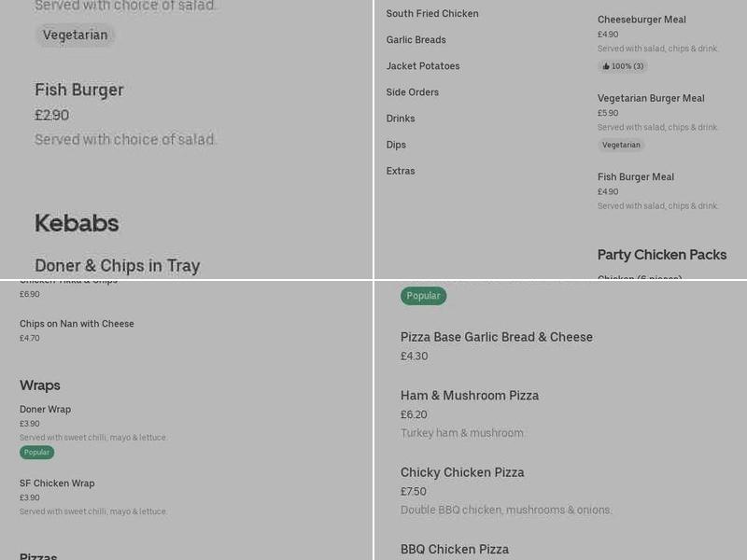Open the Garlic Breads section

[416, 40]
